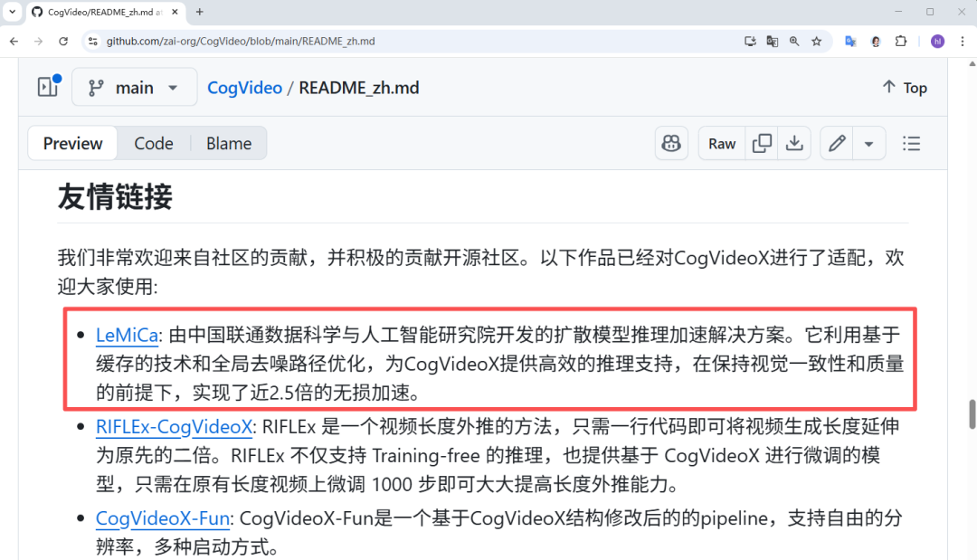Open the document outline list
977x560 pixels.
coord(911,143)
